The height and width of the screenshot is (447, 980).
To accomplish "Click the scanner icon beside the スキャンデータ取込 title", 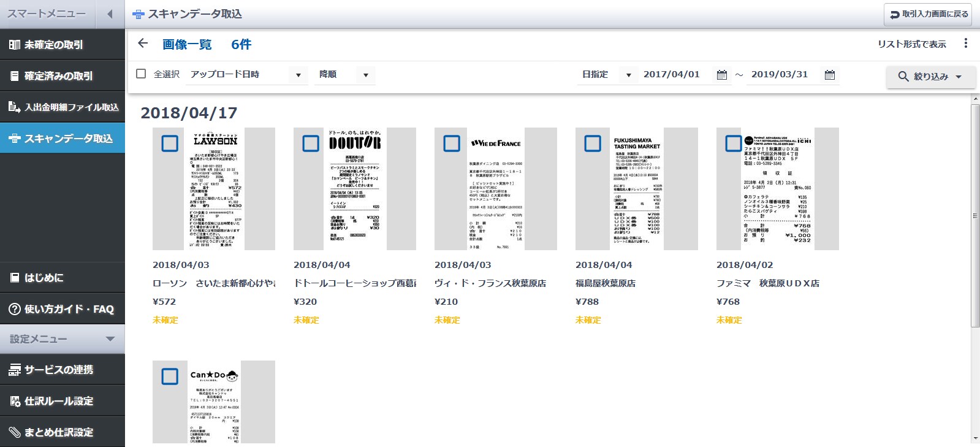I will point(139,14).
